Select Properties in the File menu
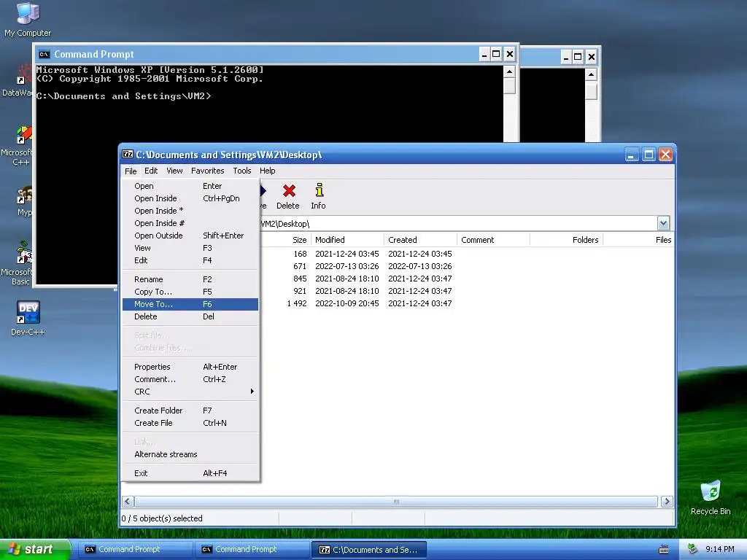The image size is (747, 560). pos(190,367)
